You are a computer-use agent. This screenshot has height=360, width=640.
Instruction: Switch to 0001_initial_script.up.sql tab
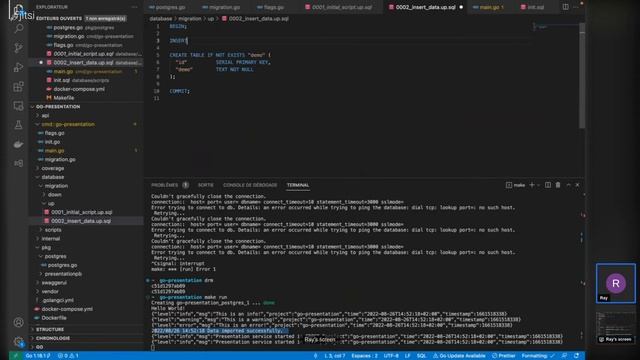coord(339,7)
